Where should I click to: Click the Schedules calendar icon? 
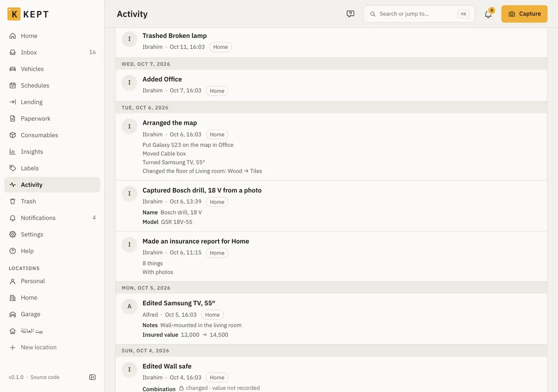[x=13, y=85]
